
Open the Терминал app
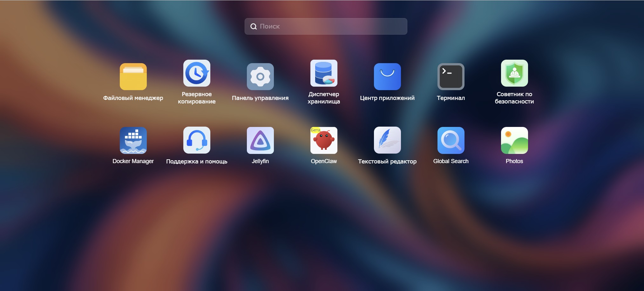(451, 76)
